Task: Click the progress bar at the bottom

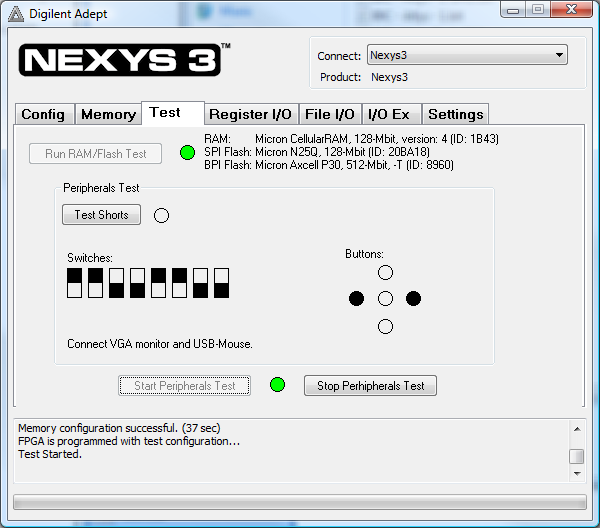Action: click(x=300, y=502)
